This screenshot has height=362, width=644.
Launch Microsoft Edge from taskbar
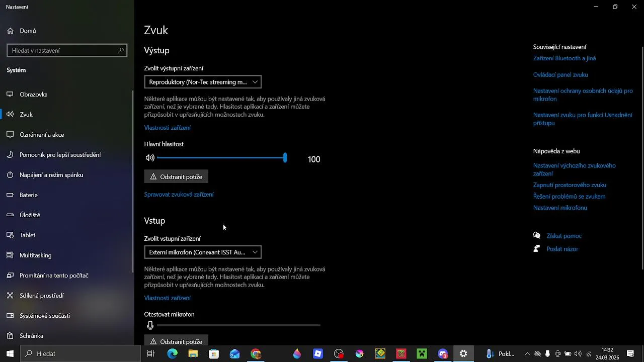pos(172,354)
